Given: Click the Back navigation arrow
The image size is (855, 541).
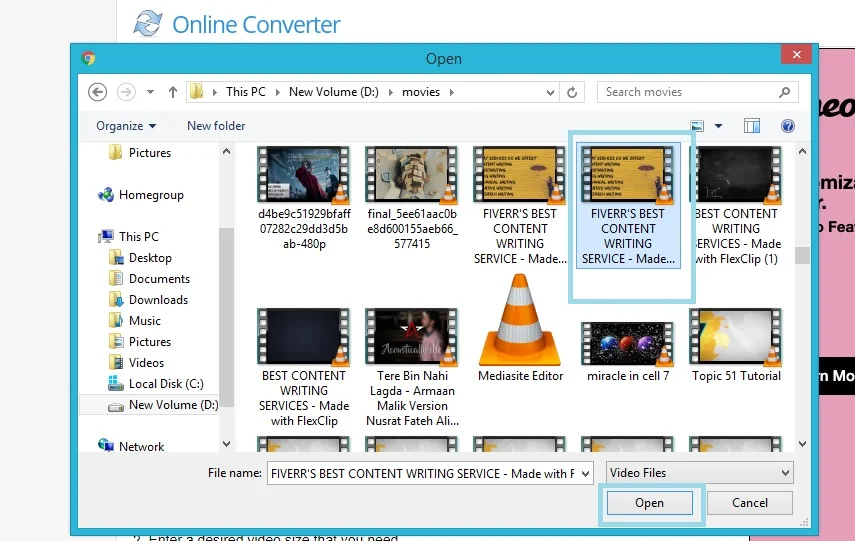Looking at the screenshot, I should [x=97, y=92].
